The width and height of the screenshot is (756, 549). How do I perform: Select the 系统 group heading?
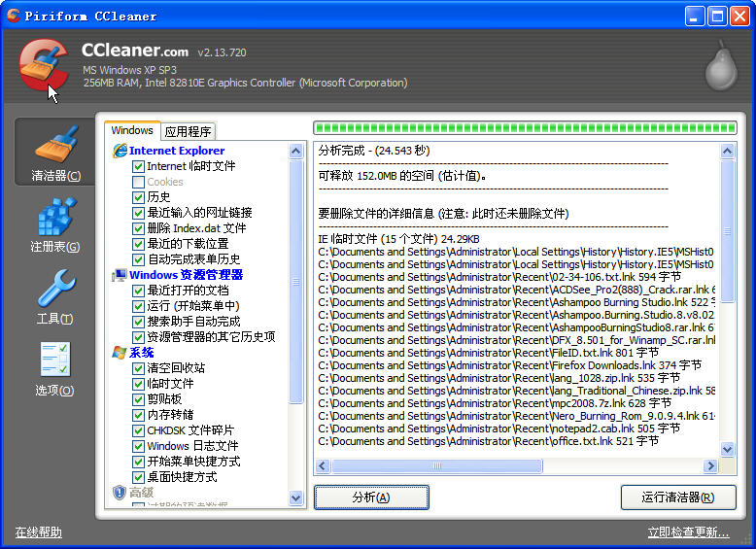[141, 353]
